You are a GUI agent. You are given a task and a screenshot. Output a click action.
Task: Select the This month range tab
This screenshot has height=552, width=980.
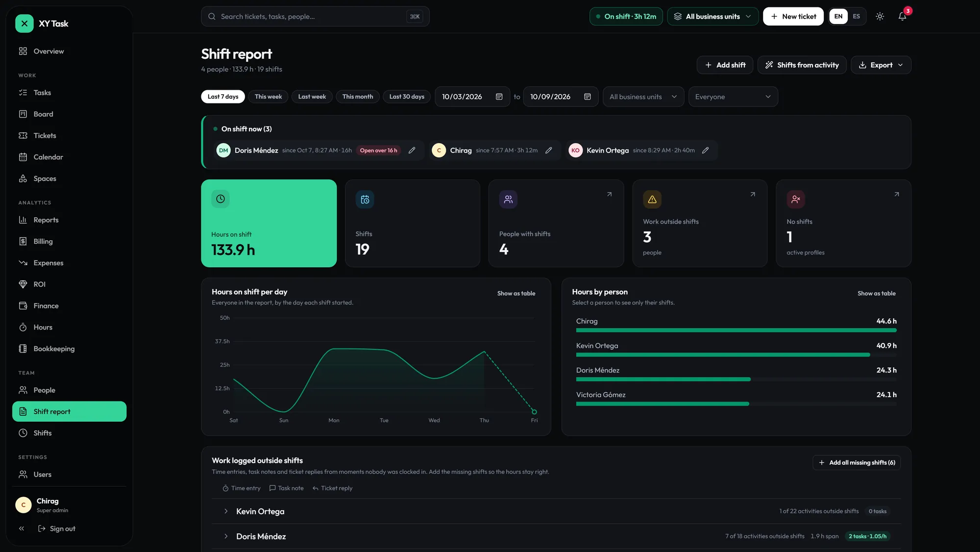pos(357,97)
